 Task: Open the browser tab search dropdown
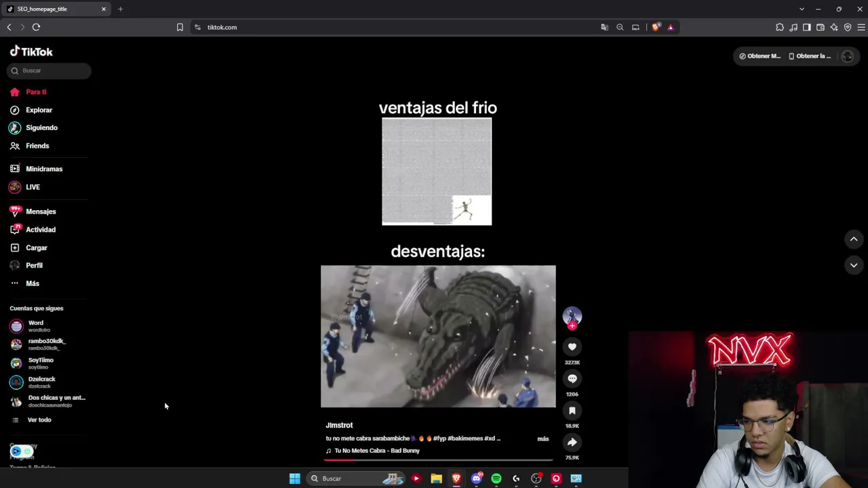[802, 9]
